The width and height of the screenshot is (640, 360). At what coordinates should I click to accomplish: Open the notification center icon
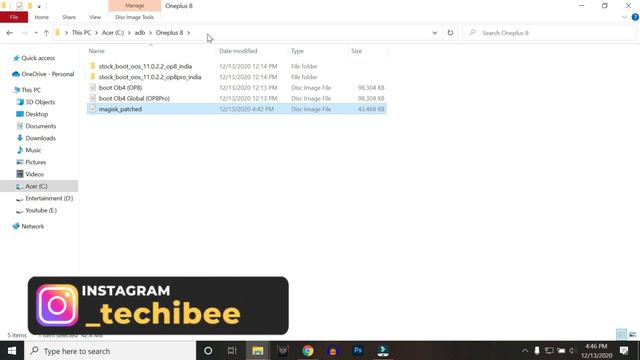coord(624,351)
